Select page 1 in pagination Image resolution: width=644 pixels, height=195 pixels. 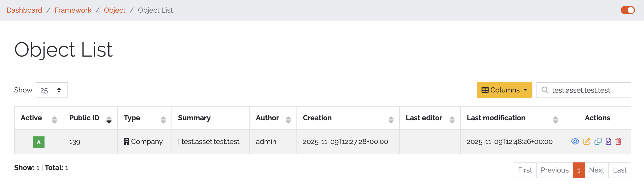[x=579, y=170]
